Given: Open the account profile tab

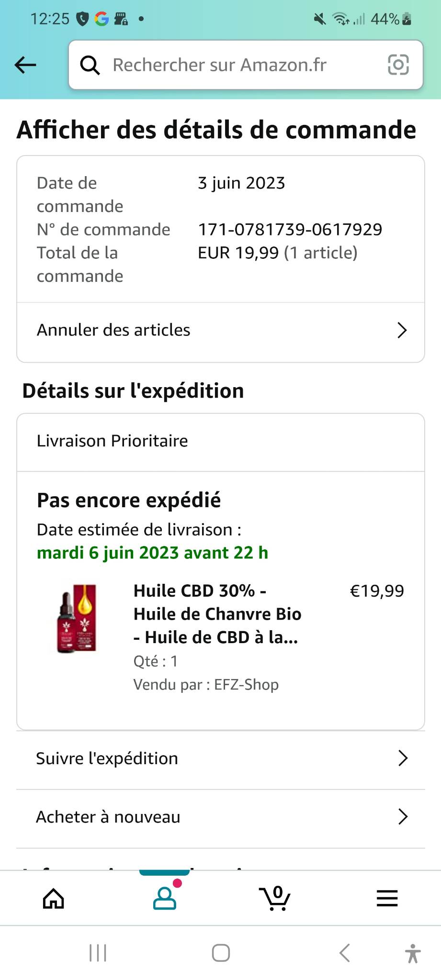Looking at the screenshot, I should click(165, 898).
